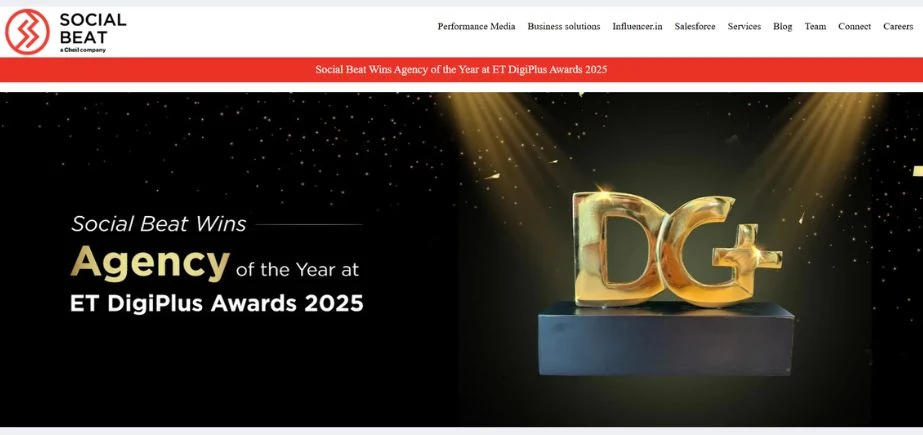
Task: Visit the Blog page link
Action: 782,26
